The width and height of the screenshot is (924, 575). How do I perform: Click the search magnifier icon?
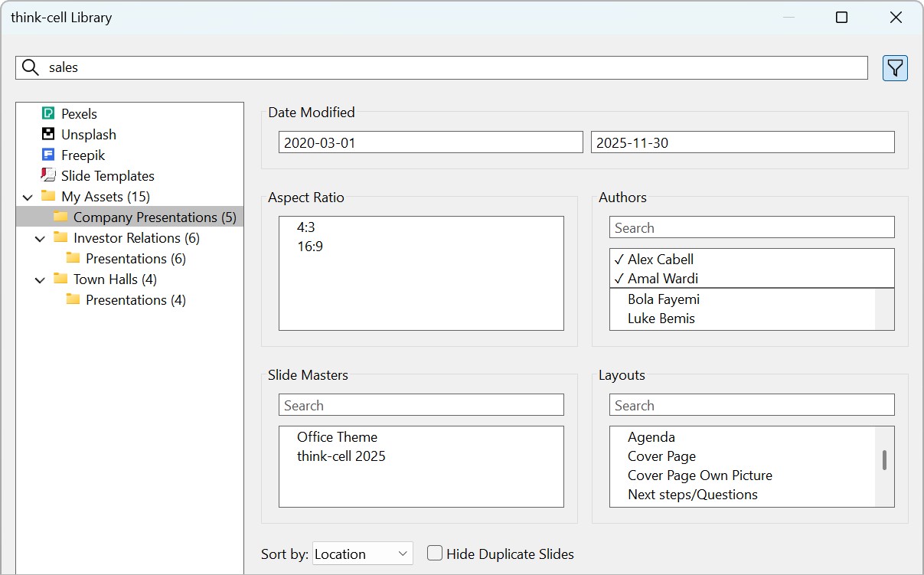click(x=30, y=67)
